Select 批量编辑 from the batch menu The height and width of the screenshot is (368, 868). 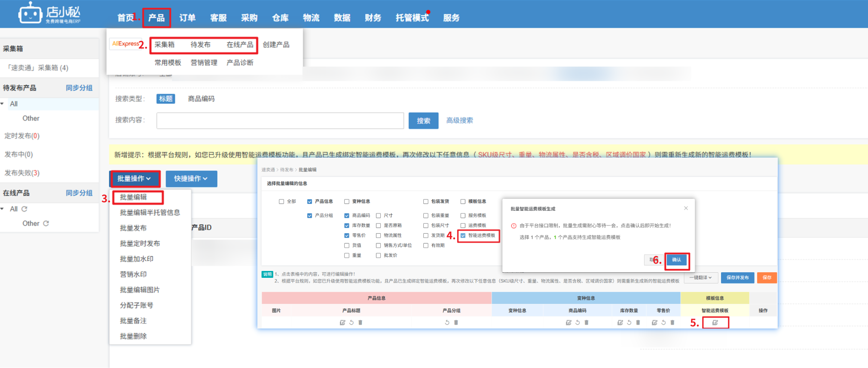(134, 197)
